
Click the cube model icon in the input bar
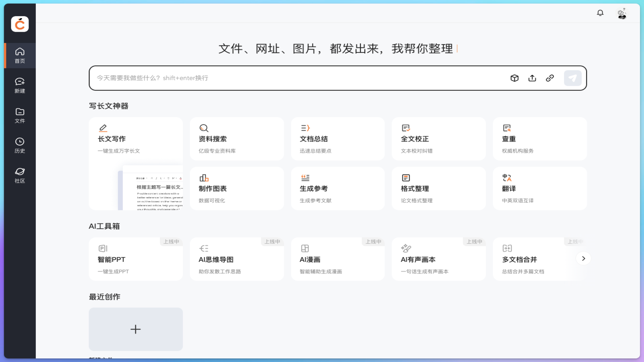(514, 78)
